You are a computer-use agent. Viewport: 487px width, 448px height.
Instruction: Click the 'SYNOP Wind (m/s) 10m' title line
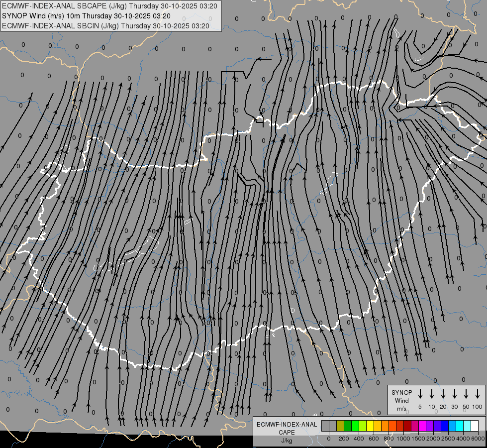click(86, 16)
